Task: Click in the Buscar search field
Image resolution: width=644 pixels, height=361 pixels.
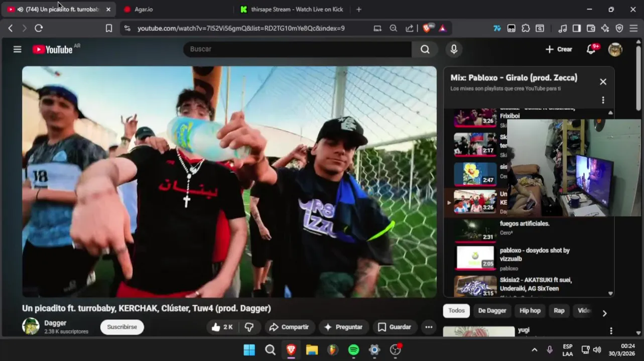Action: pyautogui.click(x=298, y=49)
